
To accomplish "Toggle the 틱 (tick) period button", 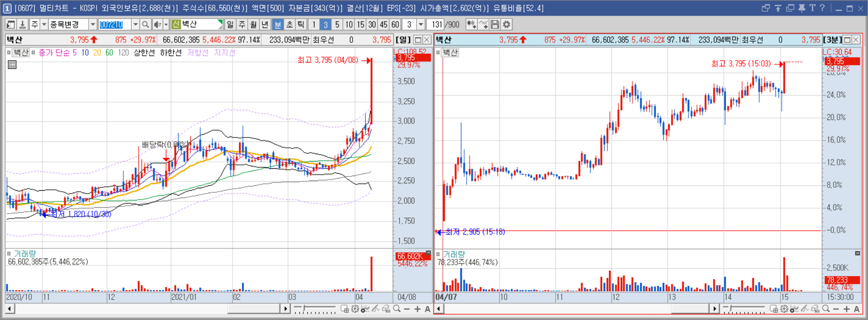I will coord(301,24).
